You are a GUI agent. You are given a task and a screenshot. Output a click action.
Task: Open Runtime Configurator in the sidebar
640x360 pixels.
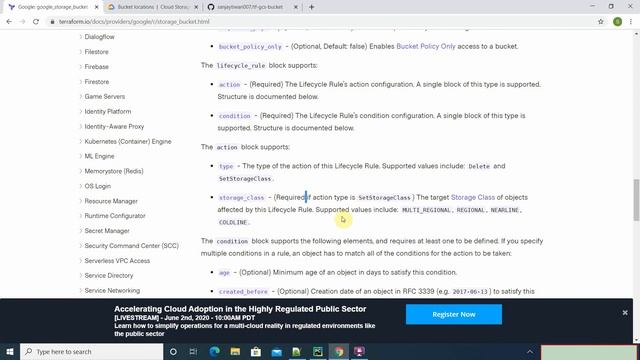115,216
